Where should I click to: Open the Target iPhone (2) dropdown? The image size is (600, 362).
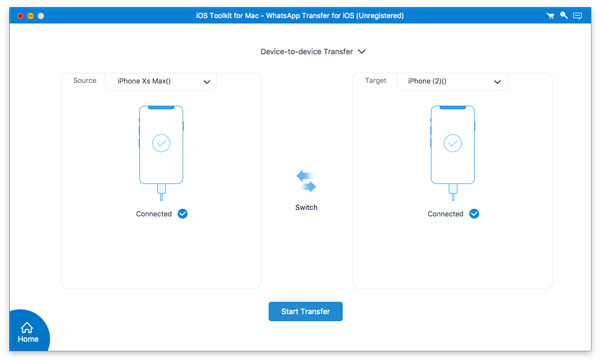[453, 81]
